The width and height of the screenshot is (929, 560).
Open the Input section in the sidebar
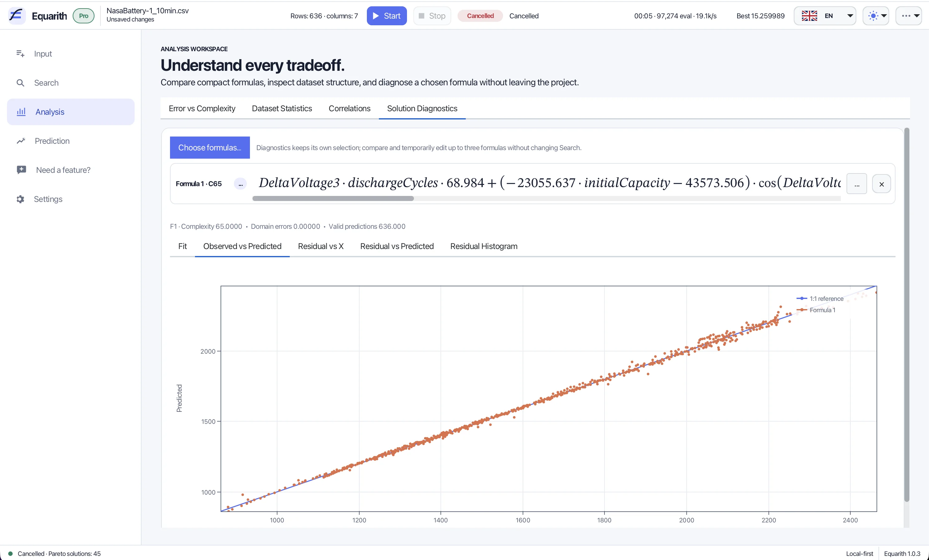point(70,53)
